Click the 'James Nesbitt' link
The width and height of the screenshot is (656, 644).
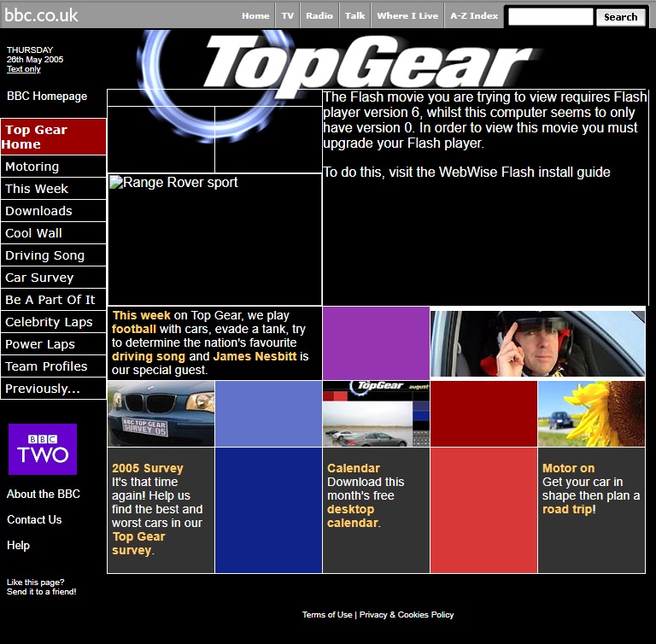coord(255,356)
